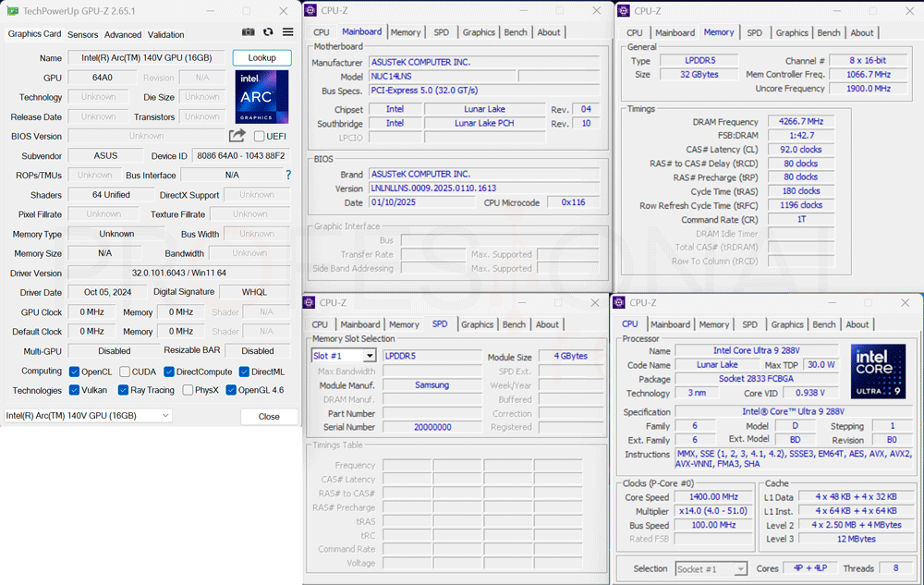This screenshot has height=585, width=924.
Task: Open CPU tab in CPU-Z Mainboard window
Action: click(x=322, y=32)
